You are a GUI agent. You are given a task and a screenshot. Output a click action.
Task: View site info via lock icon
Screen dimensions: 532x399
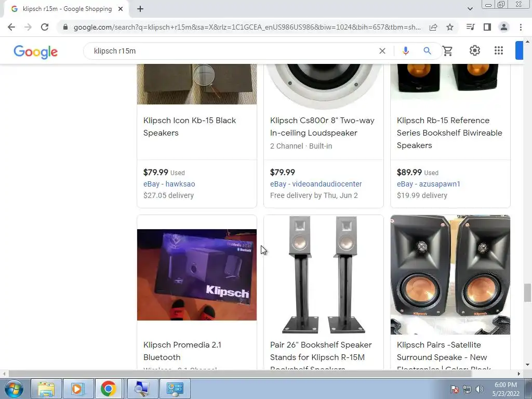(x=65, y=27)
